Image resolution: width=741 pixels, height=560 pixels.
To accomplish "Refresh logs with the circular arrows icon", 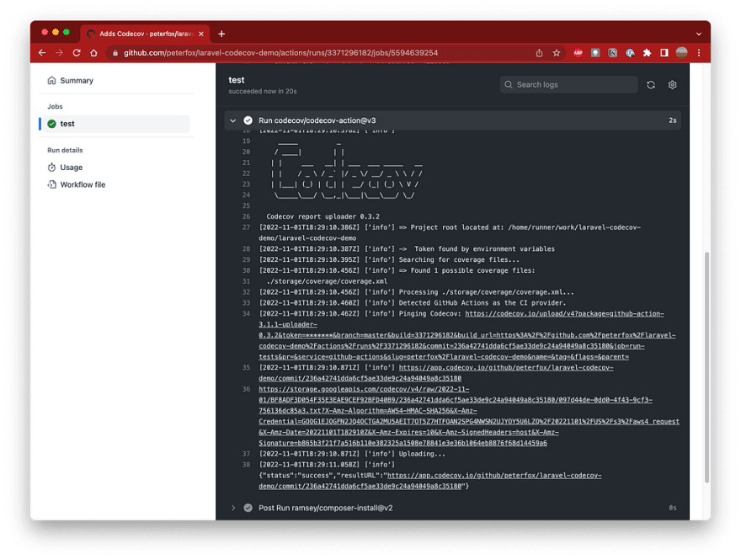I will click(651, 85).
